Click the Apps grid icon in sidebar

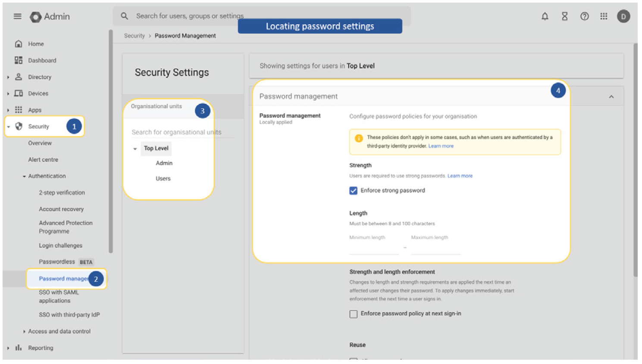(19, 110)
